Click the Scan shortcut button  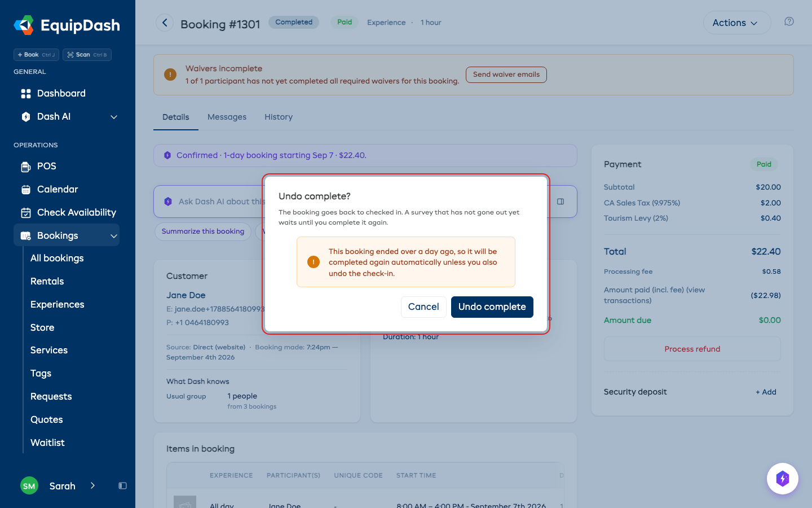pyautogui.click(x=87, y=55)
